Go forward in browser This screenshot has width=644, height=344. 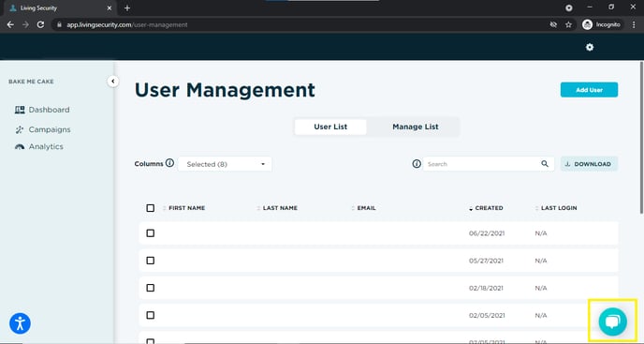coord(25,24)
